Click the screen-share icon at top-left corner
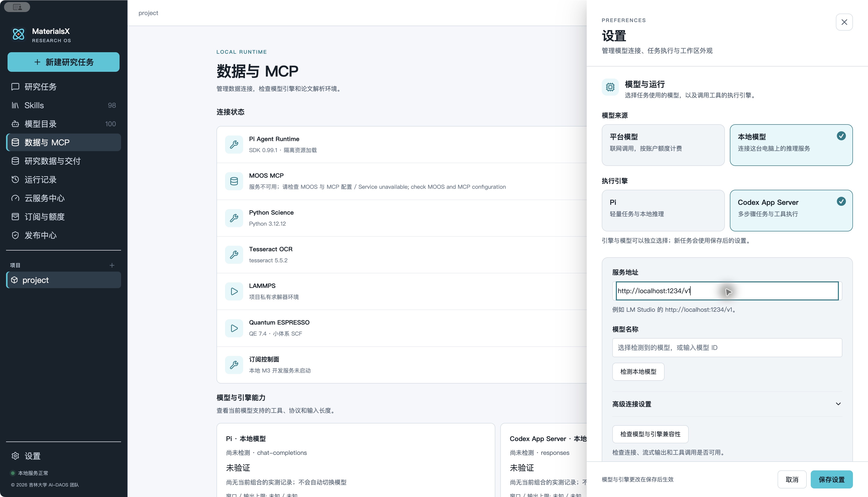Screen dimensions: 868x497 click(17, 7)
